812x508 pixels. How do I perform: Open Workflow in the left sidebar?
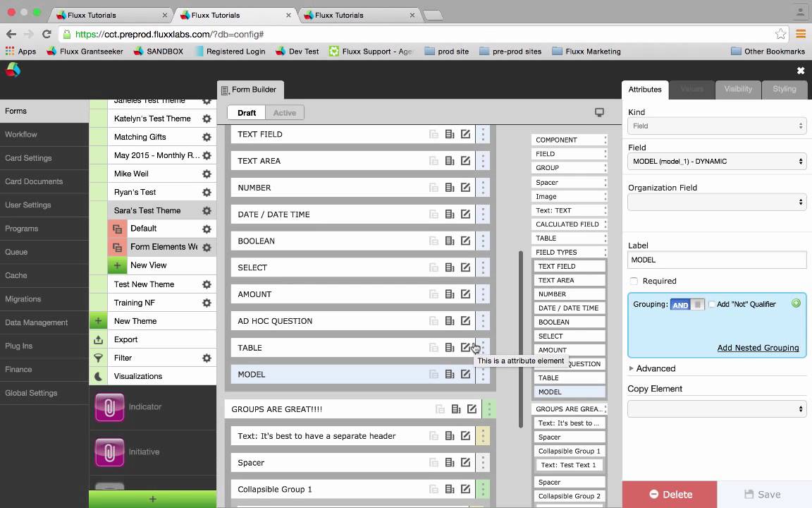pos(44,134)
